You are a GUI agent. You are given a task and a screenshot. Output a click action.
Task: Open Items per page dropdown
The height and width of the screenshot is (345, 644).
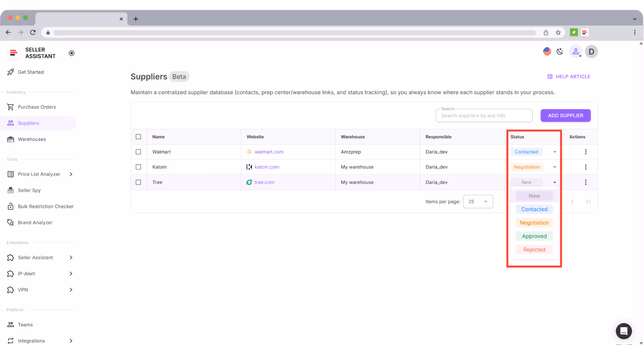[x=478, y=202]
